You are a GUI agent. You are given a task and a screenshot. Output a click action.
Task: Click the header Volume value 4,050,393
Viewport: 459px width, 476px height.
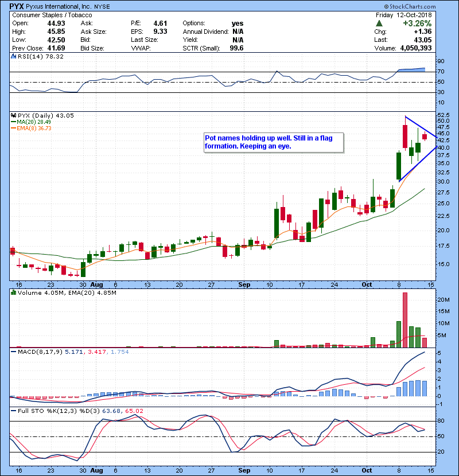coord(416,48)
